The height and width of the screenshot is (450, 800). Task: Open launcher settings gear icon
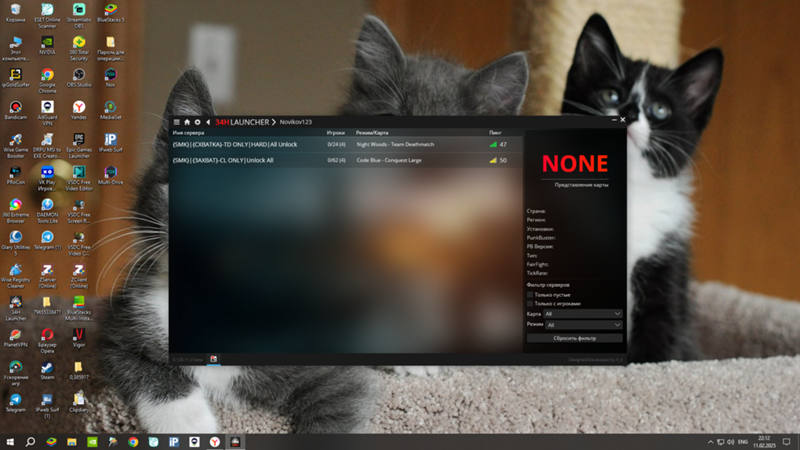(197, 122)
